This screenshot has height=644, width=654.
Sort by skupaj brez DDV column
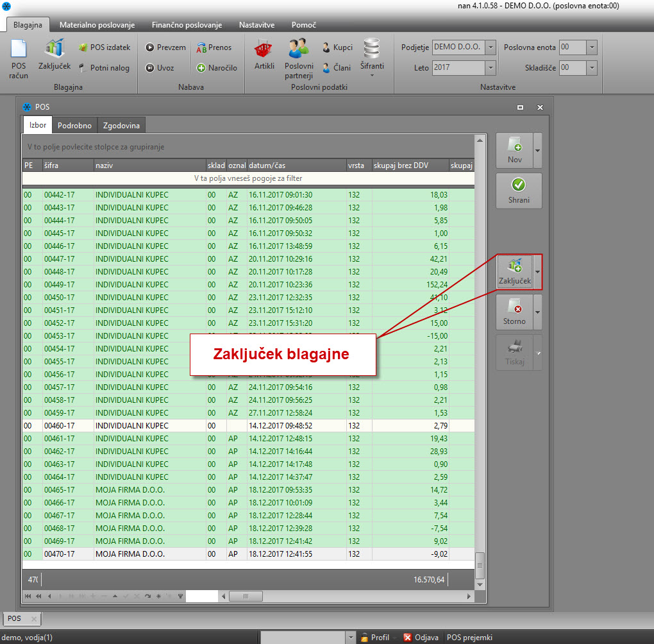pyautogui.click(x=410, y=165)
